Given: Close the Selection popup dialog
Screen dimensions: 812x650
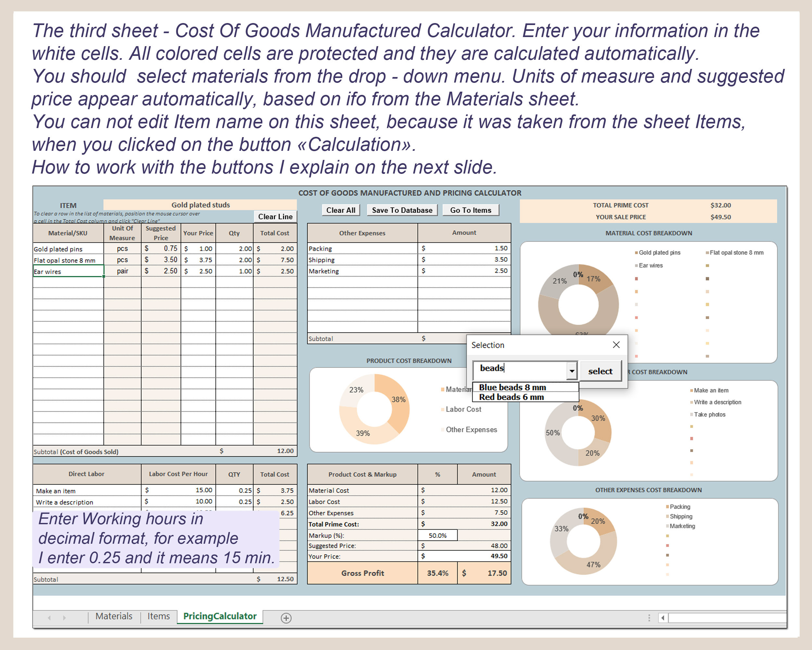Looking at the screenshot, I should click(616, 344).
